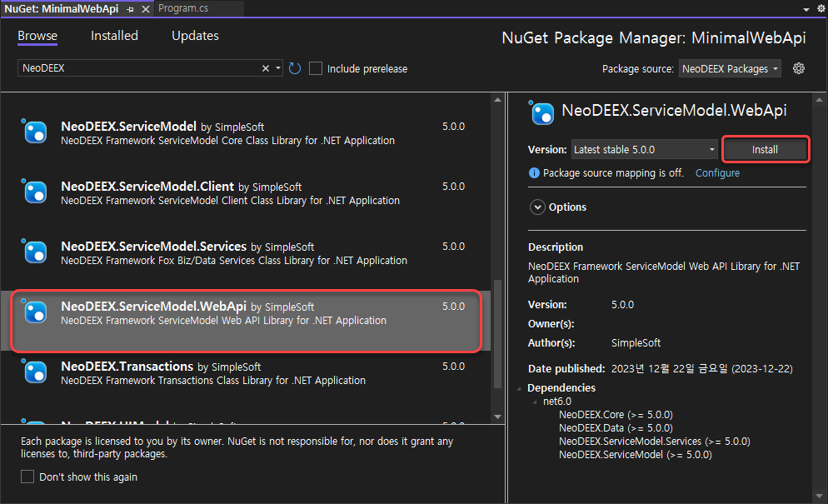Open NuGet package source settings gear

click(798, 68)
